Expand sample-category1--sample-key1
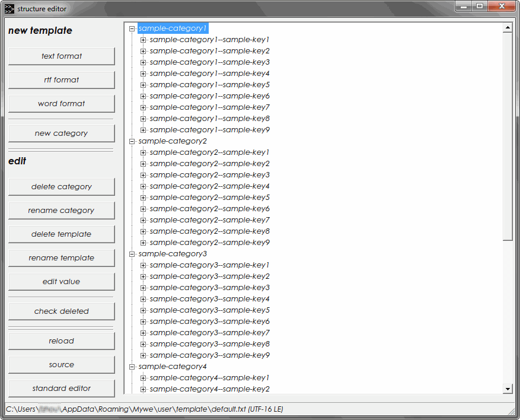 pyautogui.click(x=143, y=39)
